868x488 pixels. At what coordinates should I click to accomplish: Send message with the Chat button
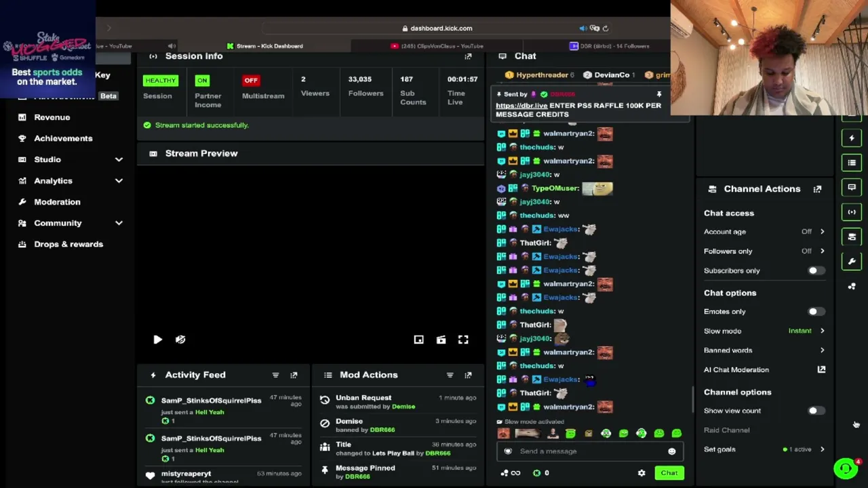pos(669,473)
